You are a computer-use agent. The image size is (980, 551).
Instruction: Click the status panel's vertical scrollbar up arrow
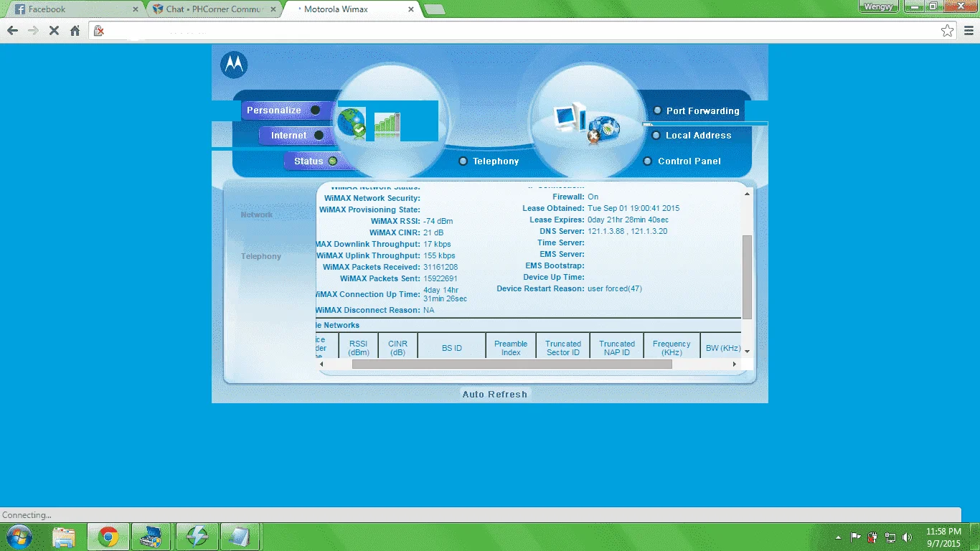747,194
